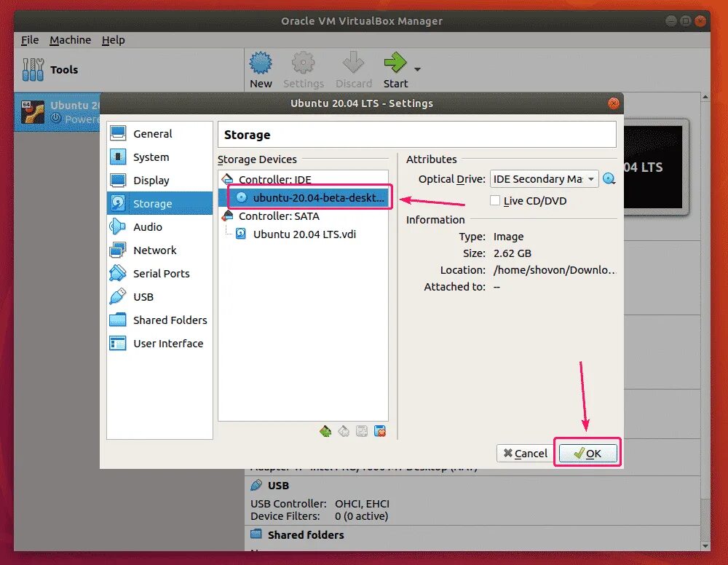This screenshot has width=728, height=565.
Task: Open the User Interface settings category
Action: [159, 343]
